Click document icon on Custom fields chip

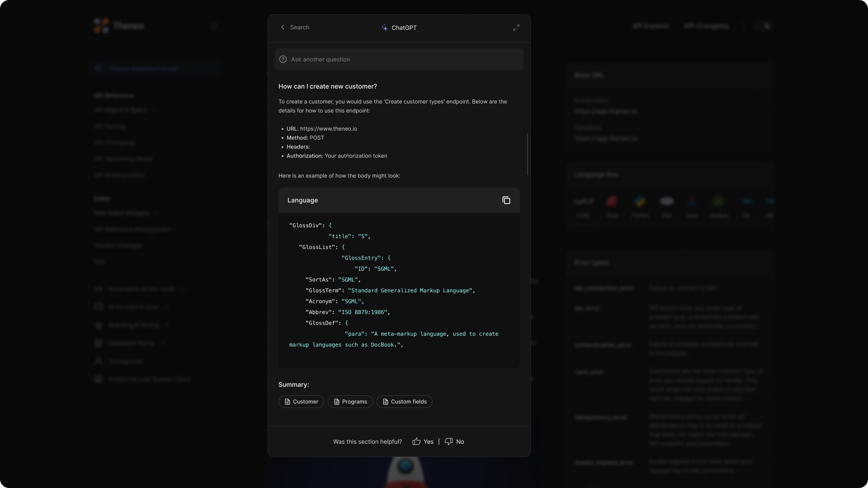click(x=385, y=402)
